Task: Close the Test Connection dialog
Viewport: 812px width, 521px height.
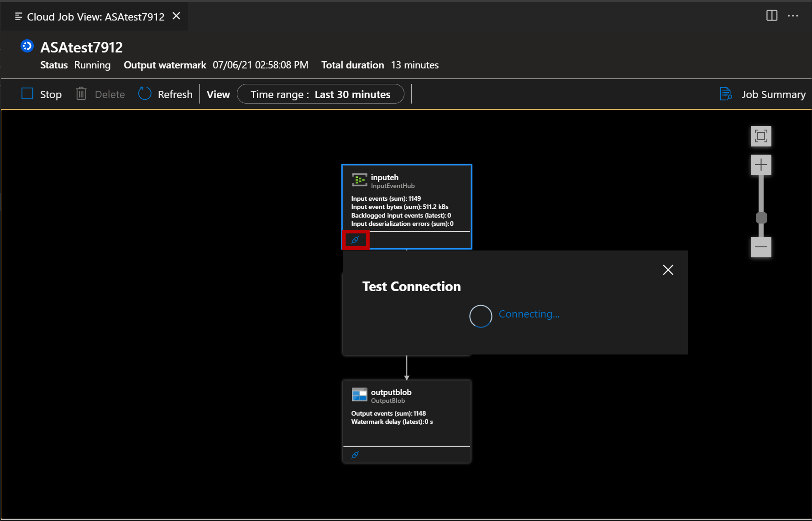Action: [668, 270]
